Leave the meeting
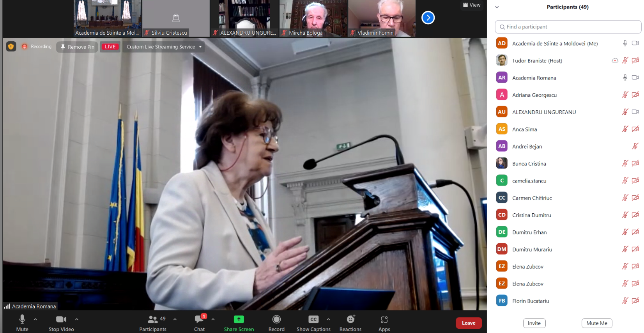Screen dimensions: 644x333 (469, 323)
